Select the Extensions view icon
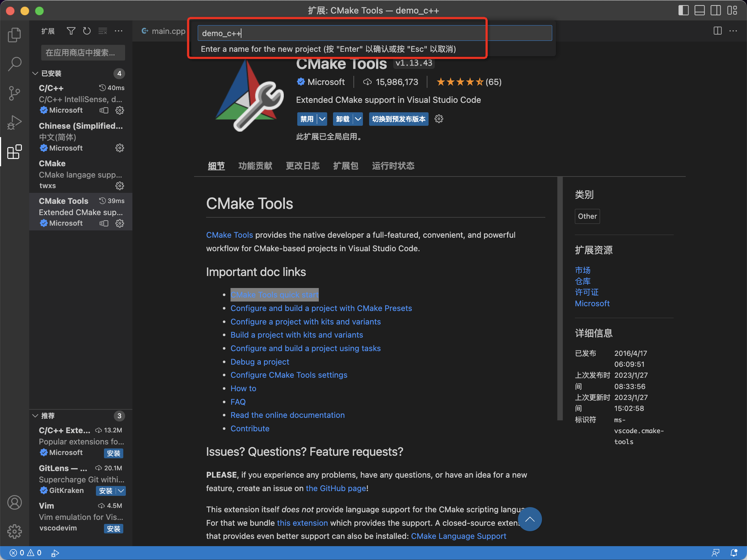The height and width of the screenshot is (560, 747). coord(15,152)
